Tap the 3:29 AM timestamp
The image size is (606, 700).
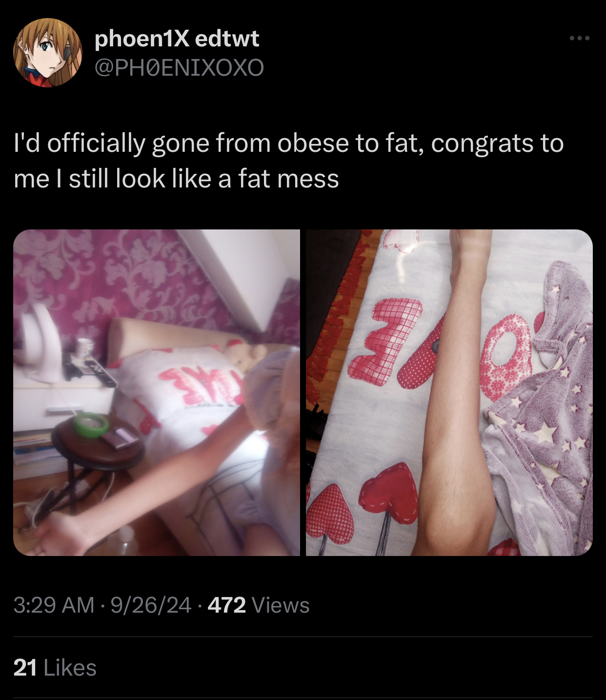[x=54, y=605]
